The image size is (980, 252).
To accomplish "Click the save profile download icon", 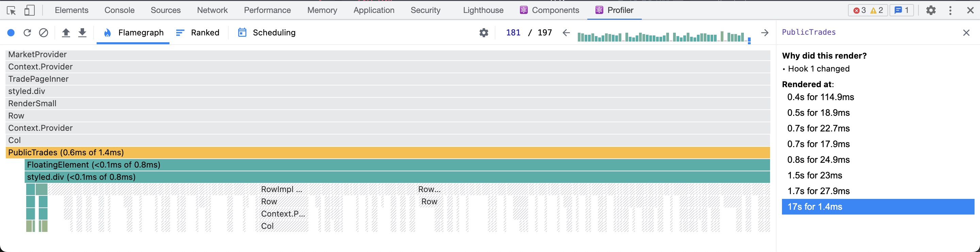I will [x=82, y=33].
